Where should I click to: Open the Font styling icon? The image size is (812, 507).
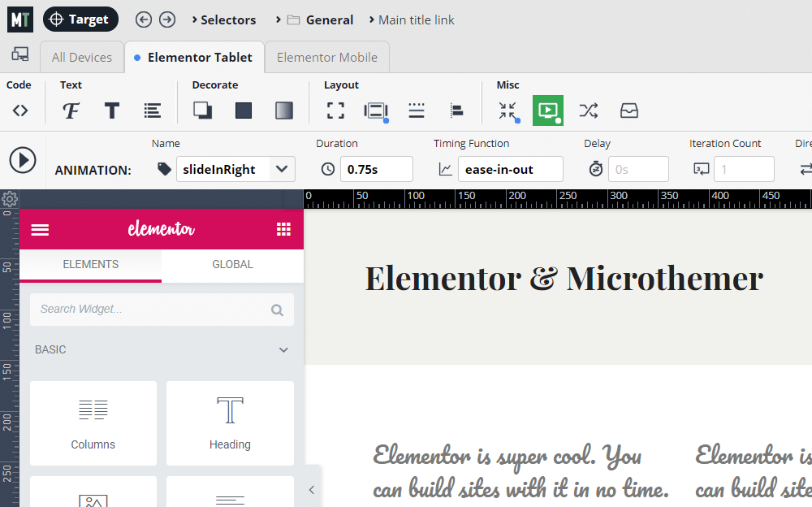(x=71, y=110)
